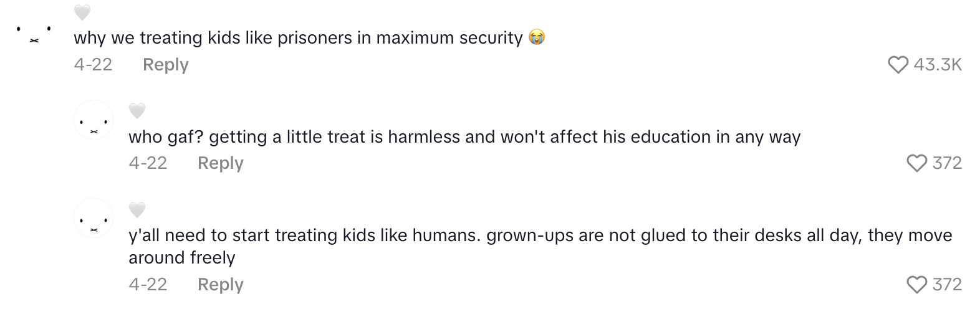
Task: Click white heart username above the 'prisoners' comment
Action: tap(82, 12)
